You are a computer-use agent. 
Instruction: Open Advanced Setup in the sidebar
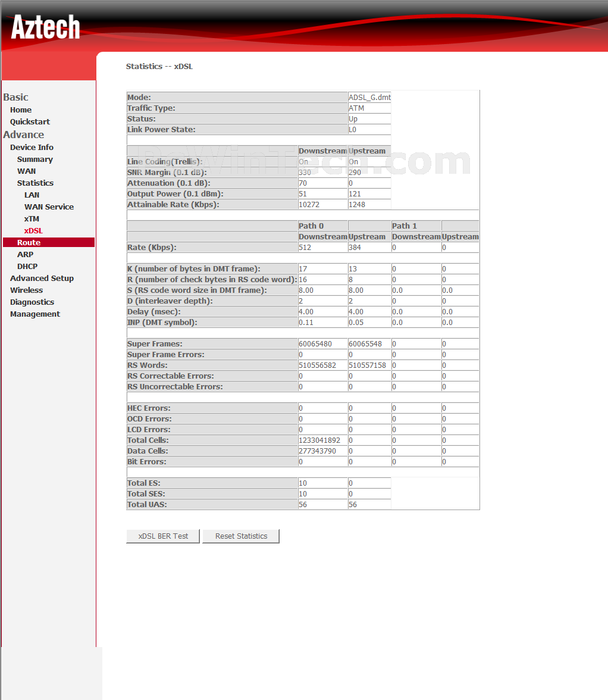click(x=42, y=279)
